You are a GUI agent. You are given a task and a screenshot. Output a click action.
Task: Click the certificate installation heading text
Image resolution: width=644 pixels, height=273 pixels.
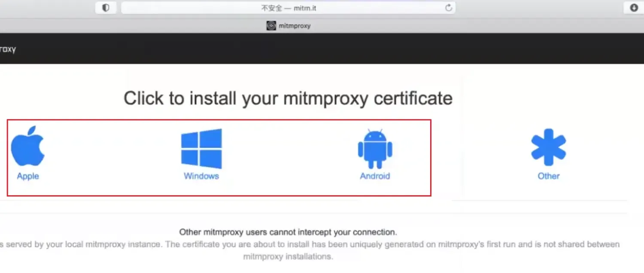288,98
